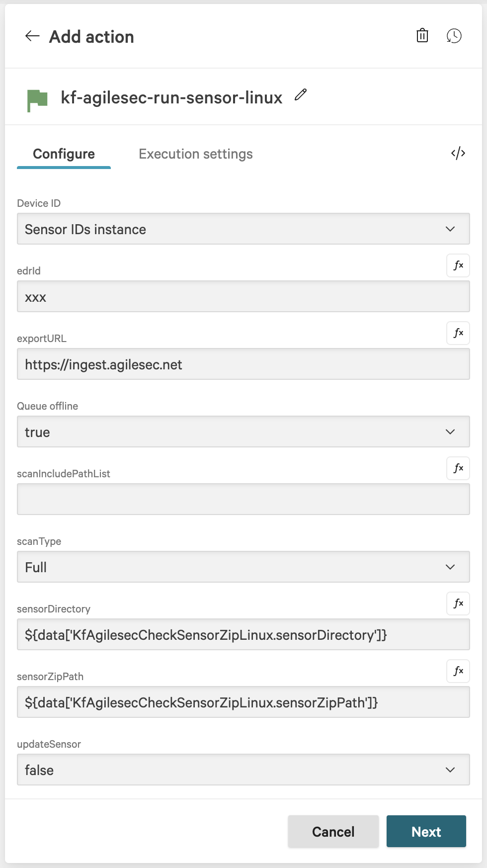The image size is (487, 868).
Task: Click the fx button for sensorZipPath
Action: (458, 671)
